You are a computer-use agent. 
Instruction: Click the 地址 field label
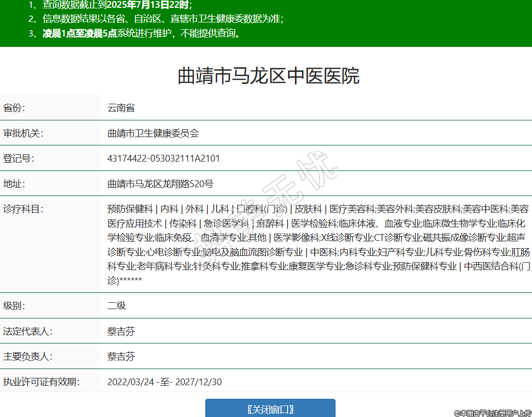pyautogui.click(x=14, y=183)
